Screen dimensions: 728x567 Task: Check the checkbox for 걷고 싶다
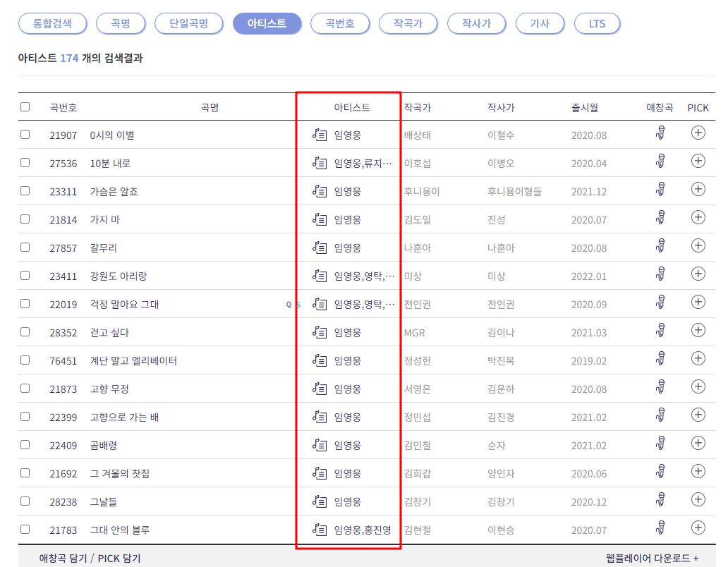coord(25,331)
